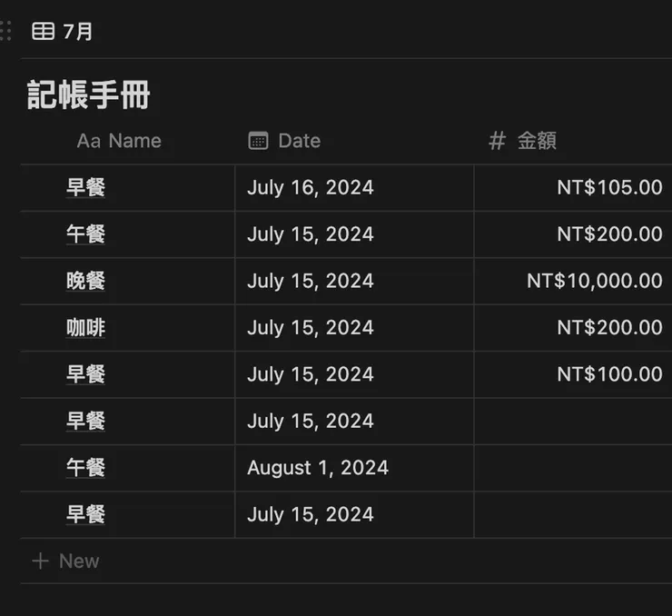
Task: Click the table view icon beside 7月
Action: click(x=43, y=32)
